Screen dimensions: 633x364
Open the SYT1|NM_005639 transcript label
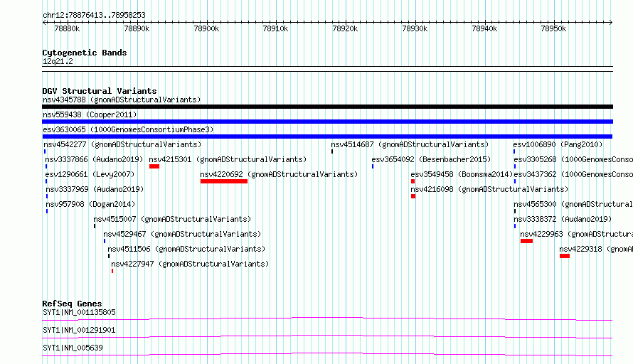73,348
